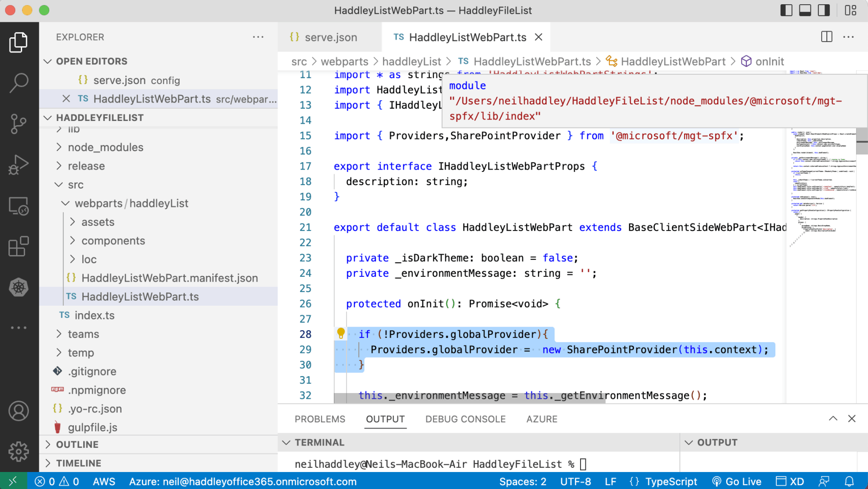Expand the node_modules folder
868x489 pixels.
coord(105,147)
